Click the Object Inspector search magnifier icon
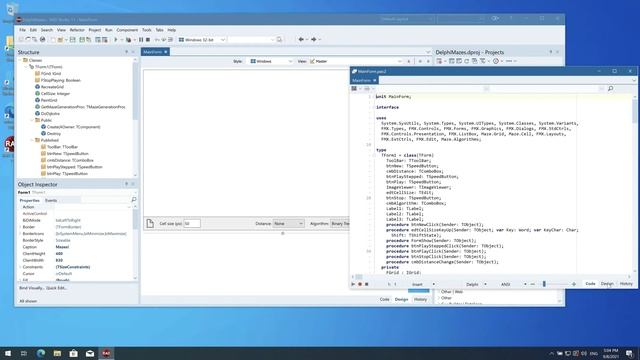The height and width of the screenshot is (360, 640). [133, 200]
